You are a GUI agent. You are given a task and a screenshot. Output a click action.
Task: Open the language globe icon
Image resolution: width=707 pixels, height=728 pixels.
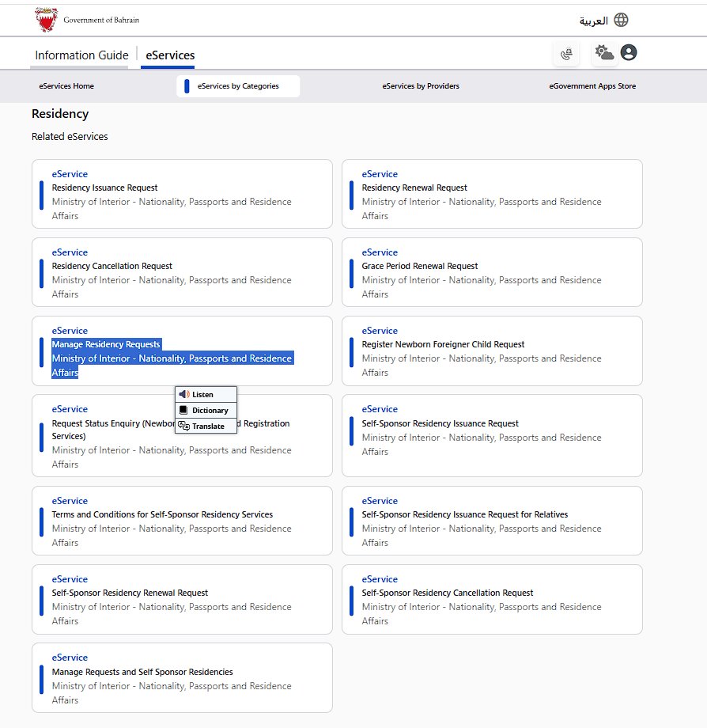[621, 21]
